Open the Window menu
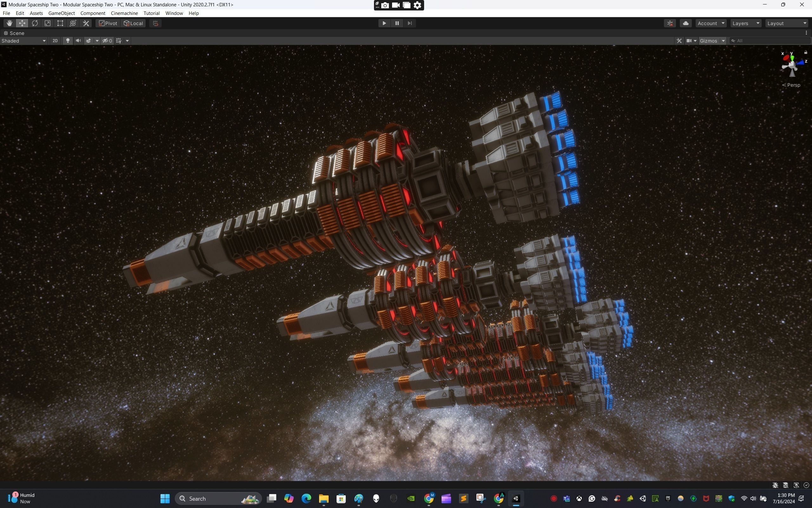This screenshot has width=812, height=508. [174, 13]
